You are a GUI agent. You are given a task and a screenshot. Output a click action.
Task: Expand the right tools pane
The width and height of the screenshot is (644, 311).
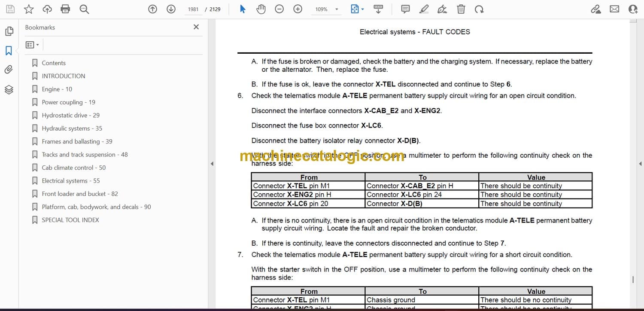640,164
